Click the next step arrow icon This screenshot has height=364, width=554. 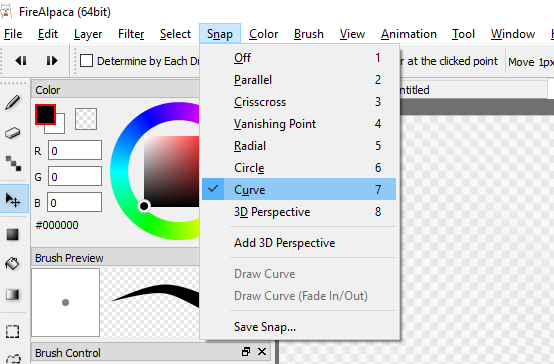pos(52,61)
